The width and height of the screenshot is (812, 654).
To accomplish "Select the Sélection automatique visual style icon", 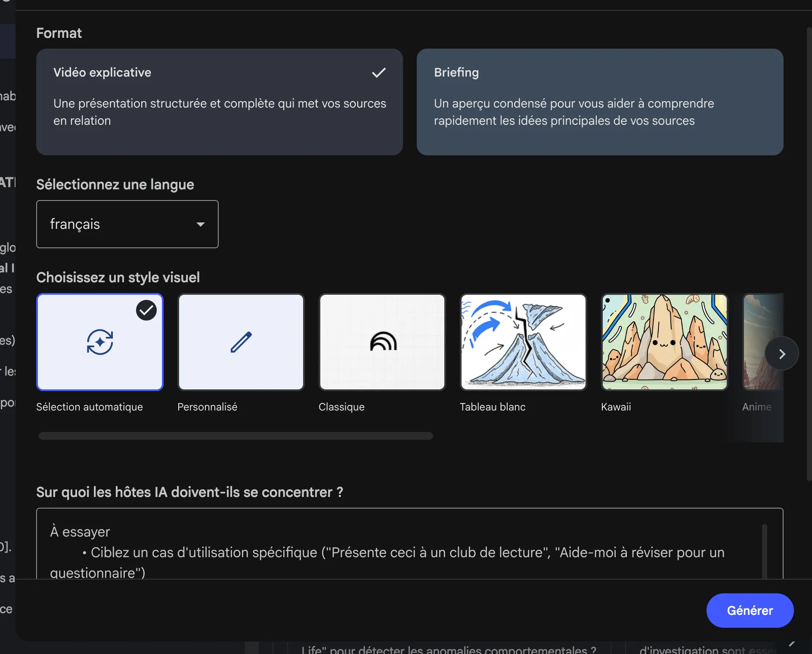I will click(100, 342).
